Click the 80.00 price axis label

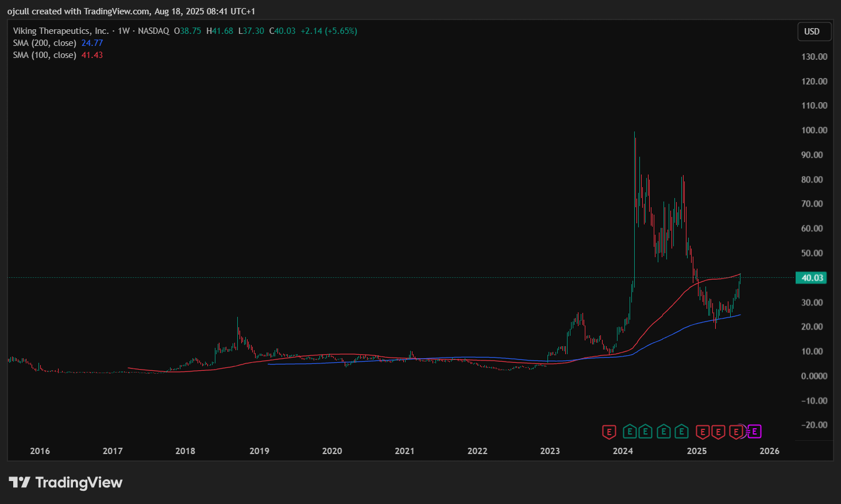(812, 180)
